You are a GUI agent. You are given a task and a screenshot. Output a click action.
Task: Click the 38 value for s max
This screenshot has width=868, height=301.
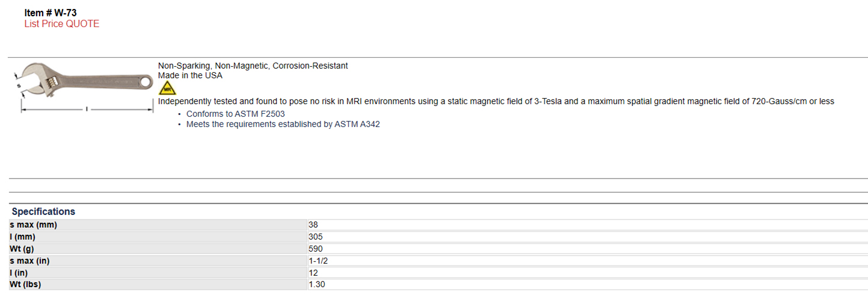tap(587, 225)
